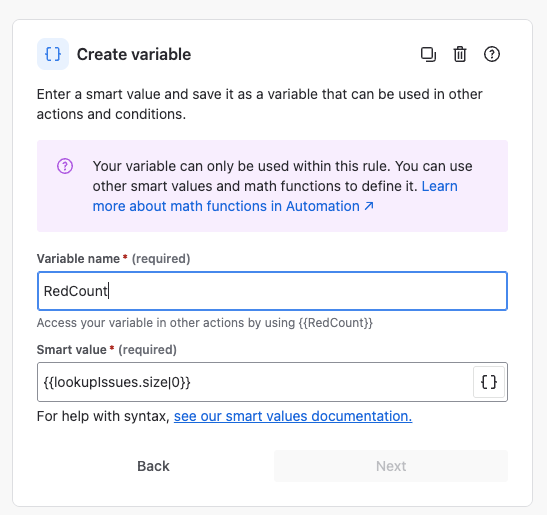547x515 pixels.
Task: Go back with the Back button
Action: coord(153,466)
